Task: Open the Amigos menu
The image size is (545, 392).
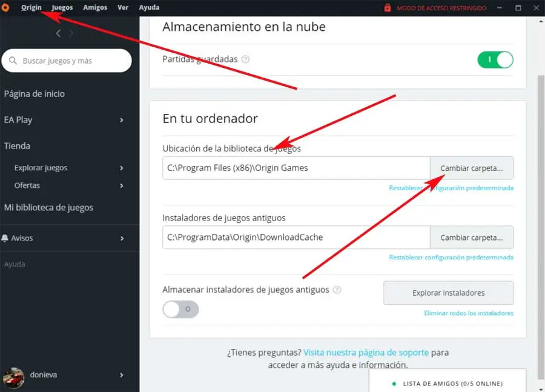Action: pos(95,7)
